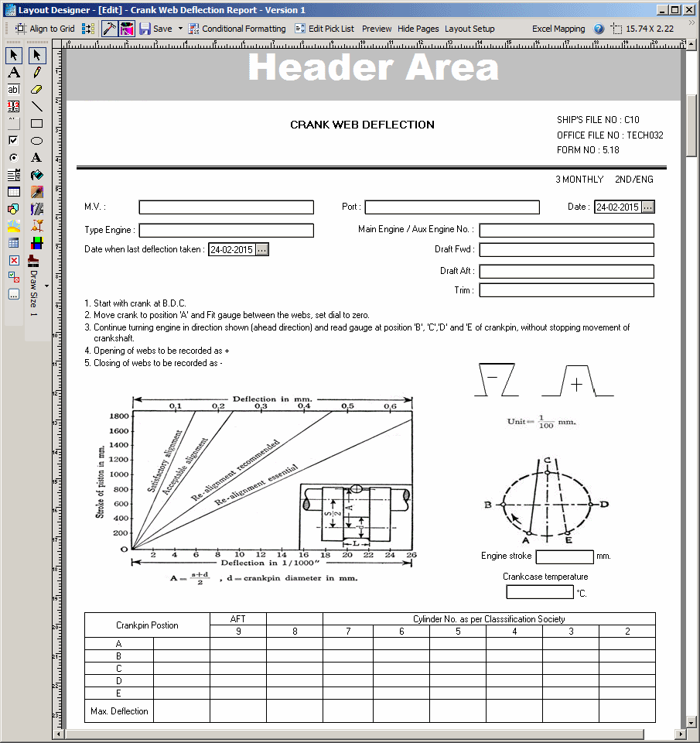Image resolution: width=700 pixels, height=743 pixels.
Task: Toggle the hammer design tool button
Action: pos(109,29)
